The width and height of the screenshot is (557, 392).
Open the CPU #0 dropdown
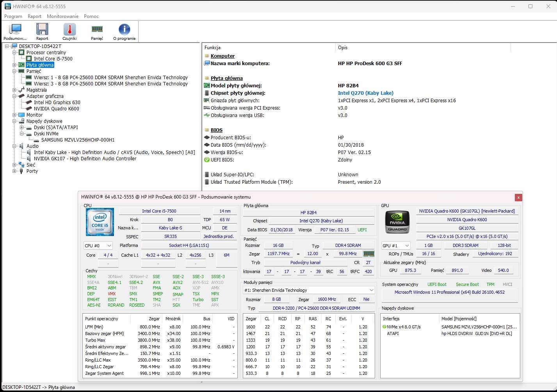(x=98, y=246)
